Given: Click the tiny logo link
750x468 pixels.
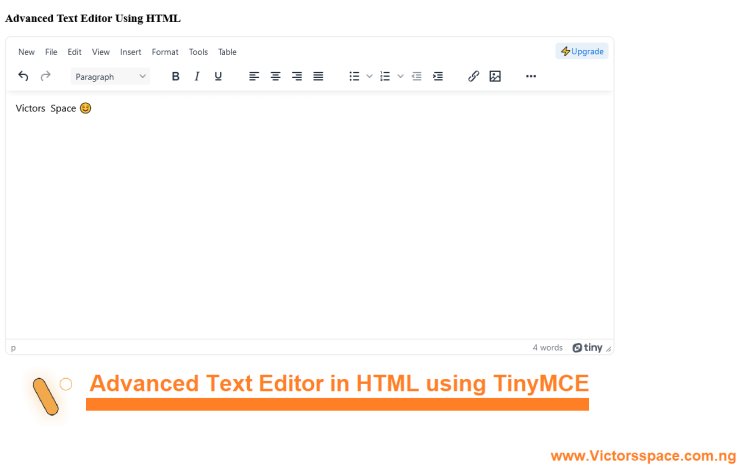Looking at the screenshot, I should pyautogui.click(x=587, y=348).
